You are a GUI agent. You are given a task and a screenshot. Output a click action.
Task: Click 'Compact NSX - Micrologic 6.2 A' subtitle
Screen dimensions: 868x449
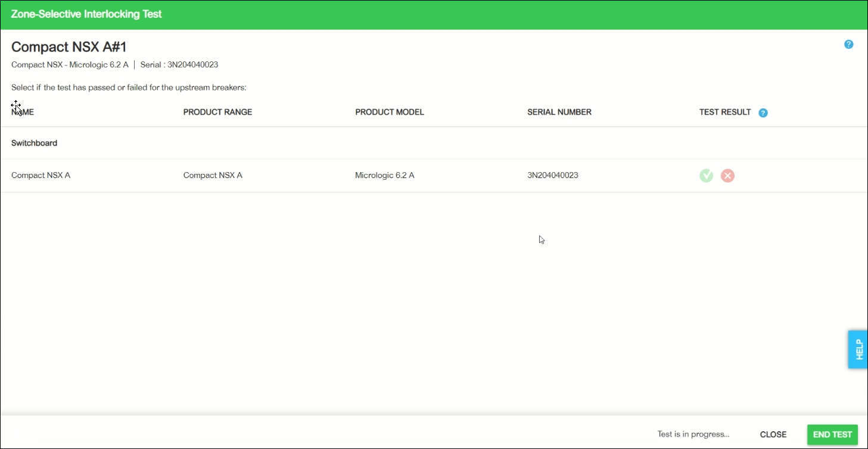point(70,65)
